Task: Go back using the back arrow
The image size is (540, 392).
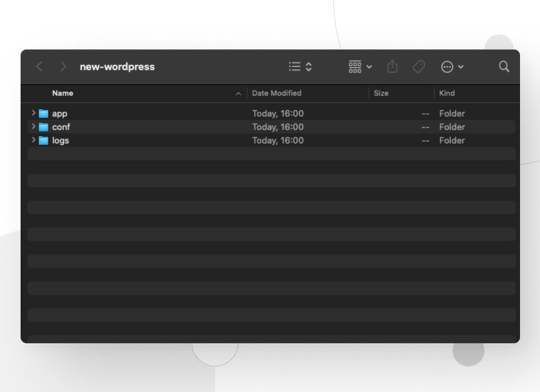Action: pos(39,67)
